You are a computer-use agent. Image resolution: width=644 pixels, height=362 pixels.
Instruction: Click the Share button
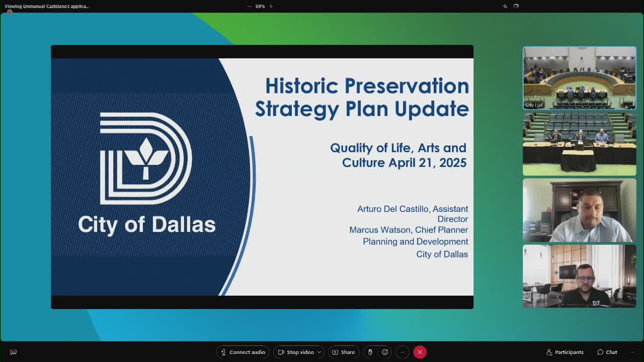click(344, 352)
